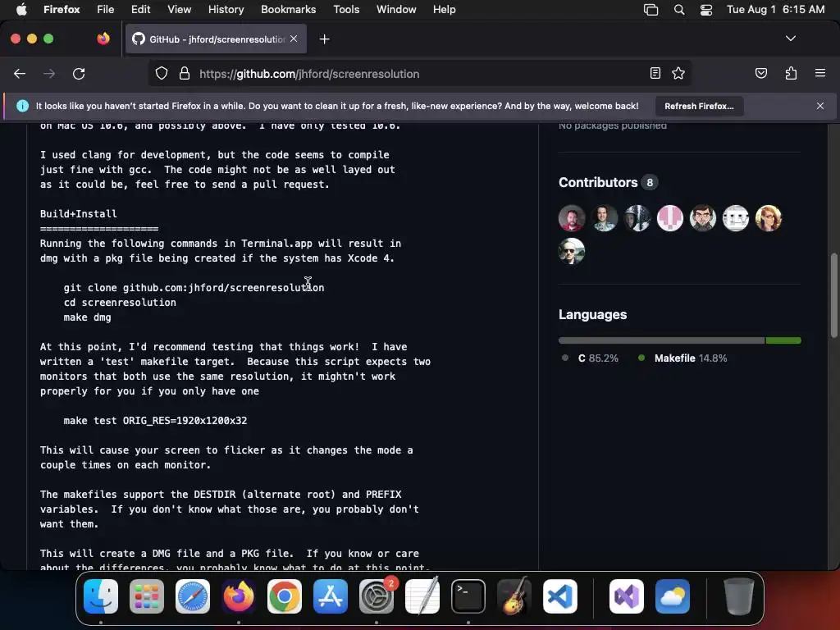Open the last-row contributor avatar with sunglasses
Screen dimensions: 840x630
tap(572, 251)
